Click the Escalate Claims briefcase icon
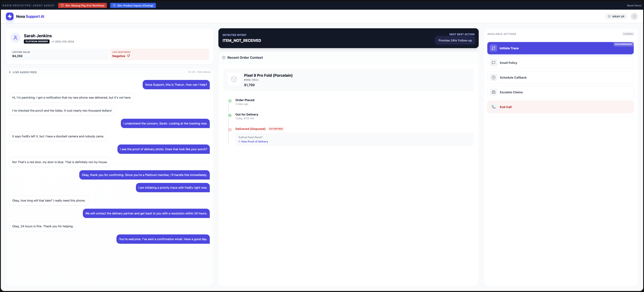Screen dimensions: 644x292 tap(494, 92)
